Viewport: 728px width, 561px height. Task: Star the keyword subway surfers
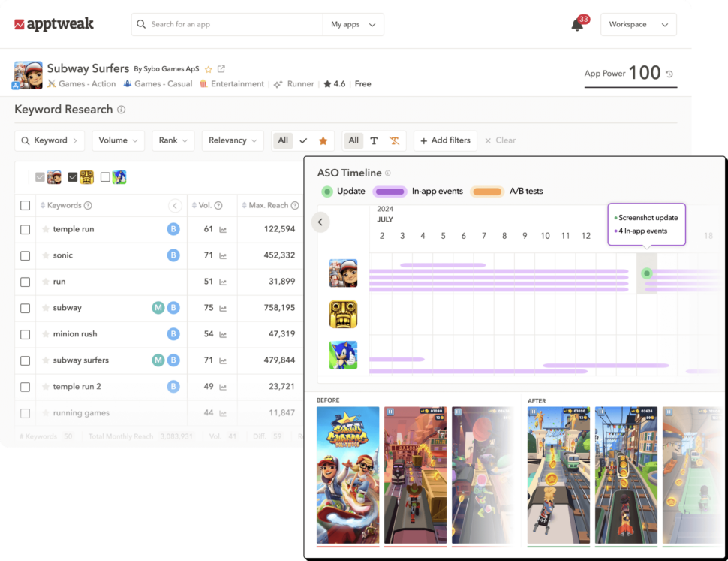point(46,360)
